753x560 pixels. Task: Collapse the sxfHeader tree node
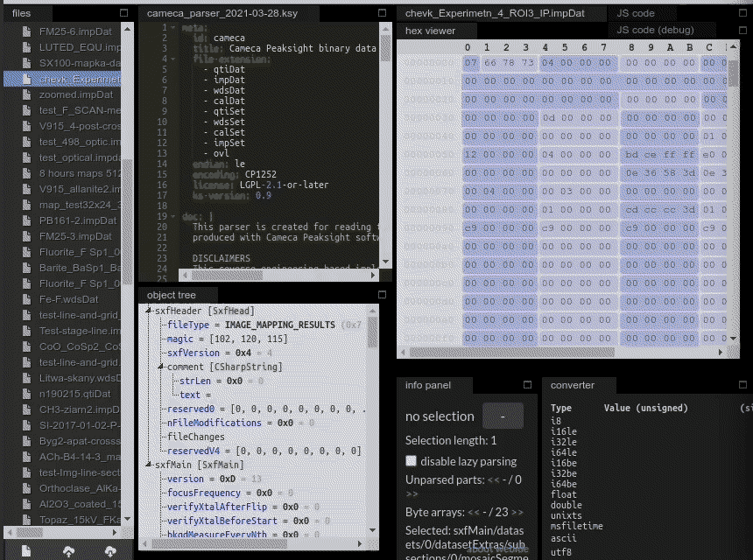(149, 311)
